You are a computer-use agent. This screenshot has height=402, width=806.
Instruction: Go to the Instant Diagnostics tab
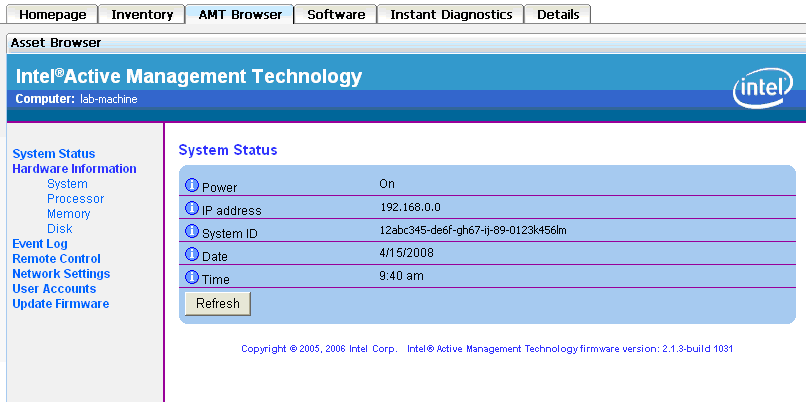tap(451, 14)
